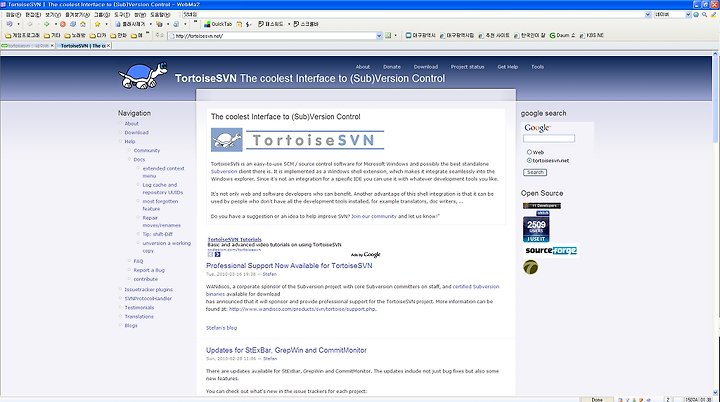The width and height of the screenshot is (720, 402).
Task: Click the highlighter pencil icon at top right
Action: click(714, 15)
